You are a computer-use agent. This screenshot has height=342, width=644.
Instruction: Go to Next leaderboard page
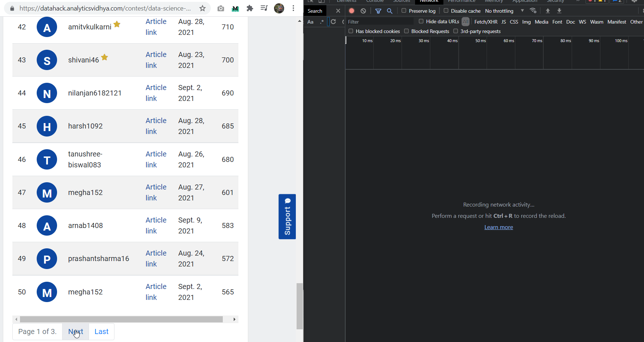click(x=76, y=331)
